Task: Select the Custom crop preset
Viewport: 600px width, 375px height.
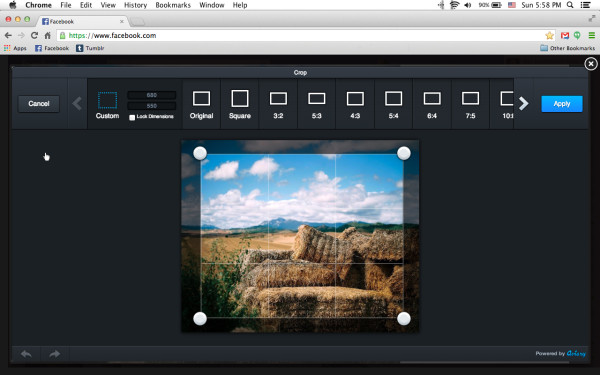Action: pyautogui.click(x=107, y=105)
